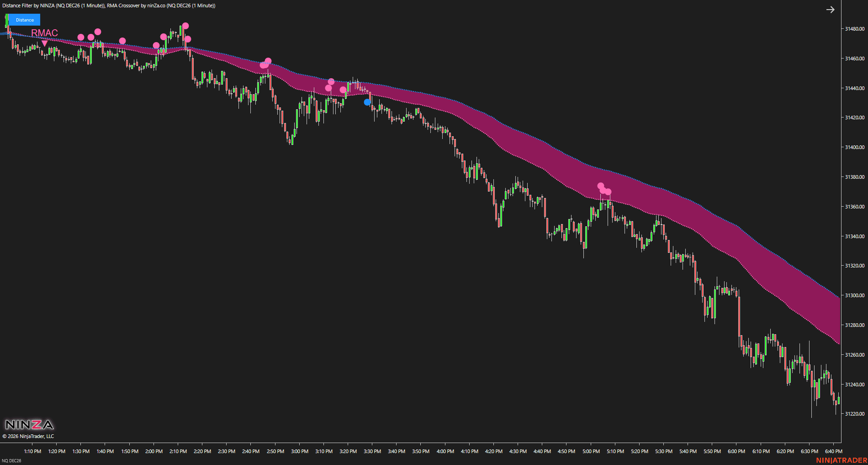This screenshot has height=465, width=868.
Task: Click the blue Distance button
Action: coord(25,20)
